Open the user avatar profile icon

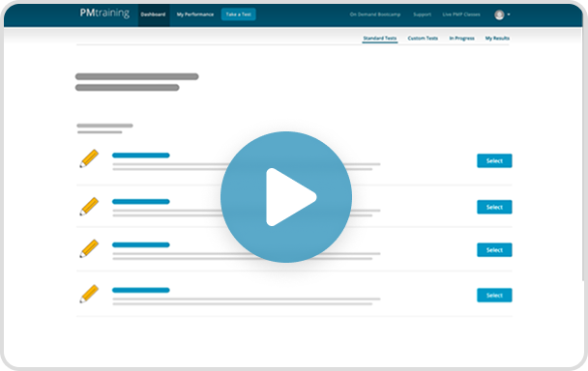pyautogui.click(x=499, y=14)
